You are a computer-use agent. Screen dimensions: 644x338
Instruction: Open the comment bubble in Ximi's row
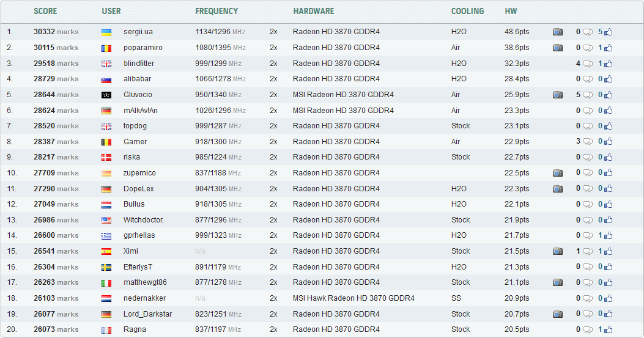(587, 251)
